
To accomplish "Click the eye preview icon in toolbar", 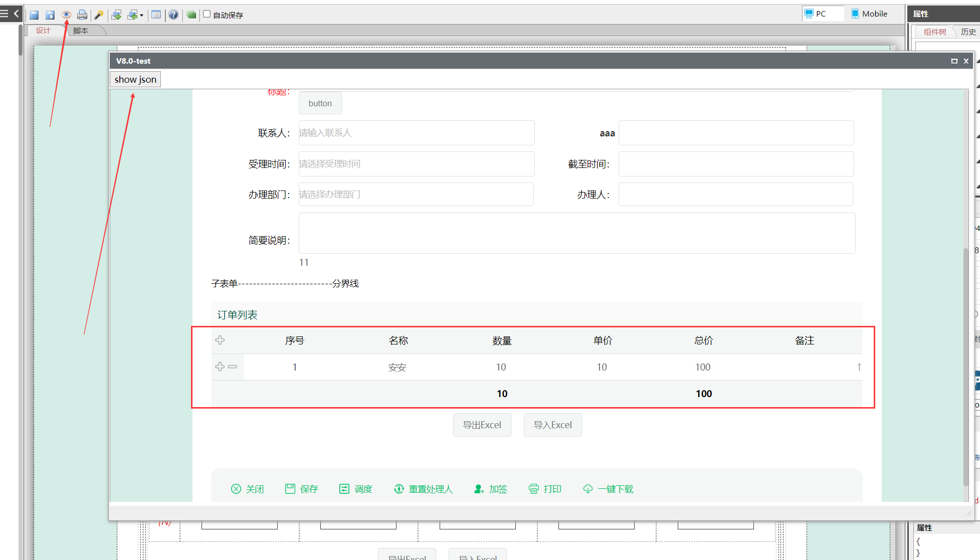I will (x=66, y=15).
